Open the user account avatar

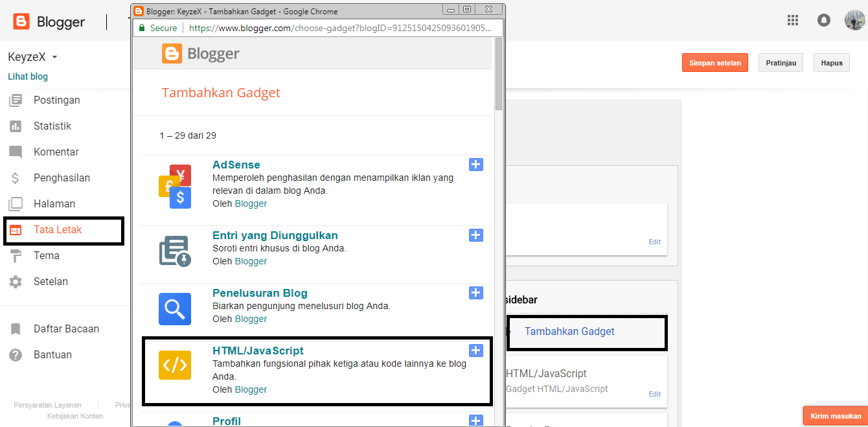pyautogui.click(x=855, y=20)
